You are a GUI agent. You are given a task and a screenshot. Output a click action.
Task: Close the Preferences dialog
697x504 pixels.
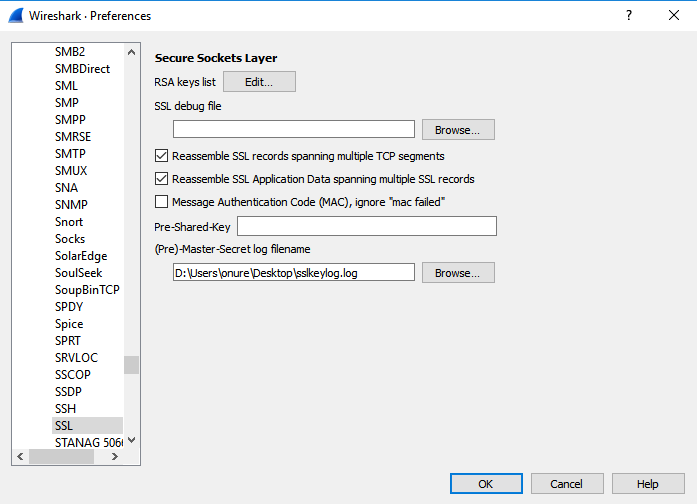(674, 16)
